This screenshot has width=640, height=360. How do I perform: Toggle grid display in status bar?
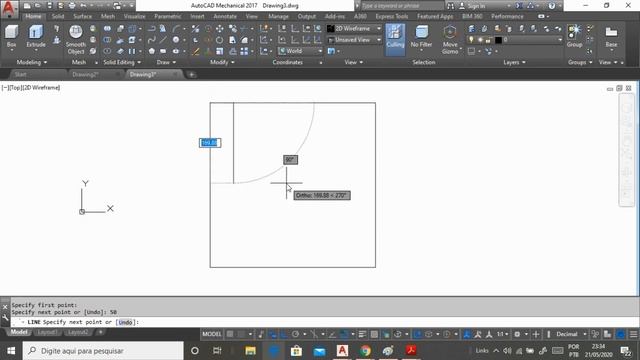pos(230,334)
